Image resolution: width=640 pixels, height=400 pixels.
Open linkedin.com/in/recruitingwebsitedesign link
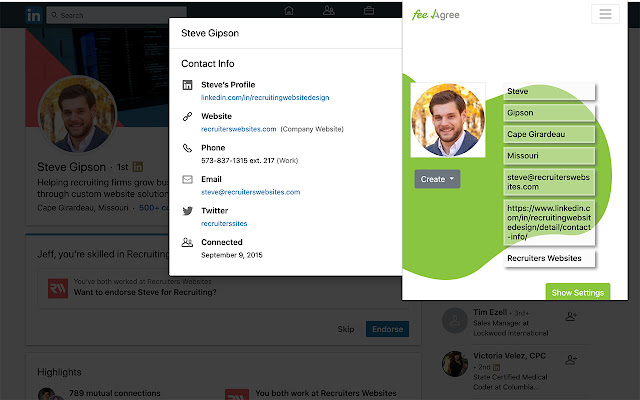265,98
